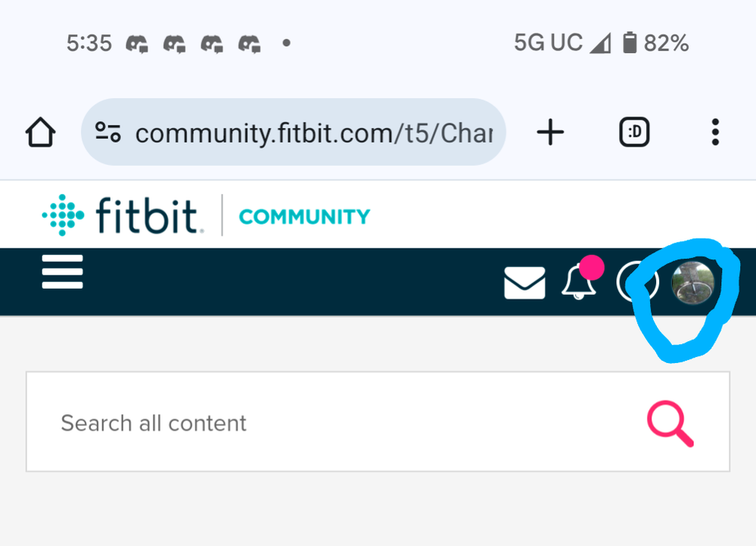Open the COMMUNITY link beside the logo
This screenshot has height=546, width=756.
tap(305, 216)
